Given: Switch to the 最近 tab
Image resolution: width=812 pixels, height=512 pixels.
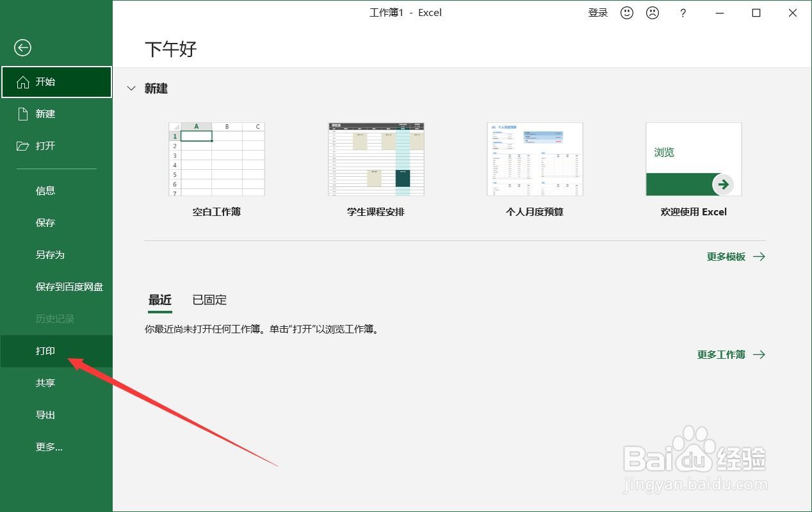Looking at the screenshot, I should click(x=160, y=300).
